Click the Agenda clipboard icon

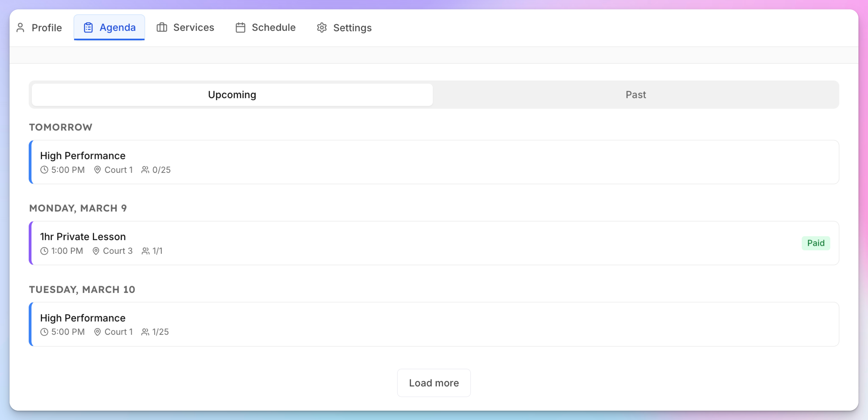point(88,28)
